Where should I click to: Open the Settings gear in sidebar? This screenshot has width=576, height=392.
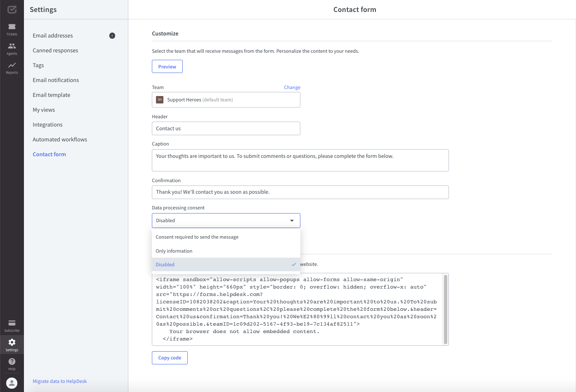(12, 344)
